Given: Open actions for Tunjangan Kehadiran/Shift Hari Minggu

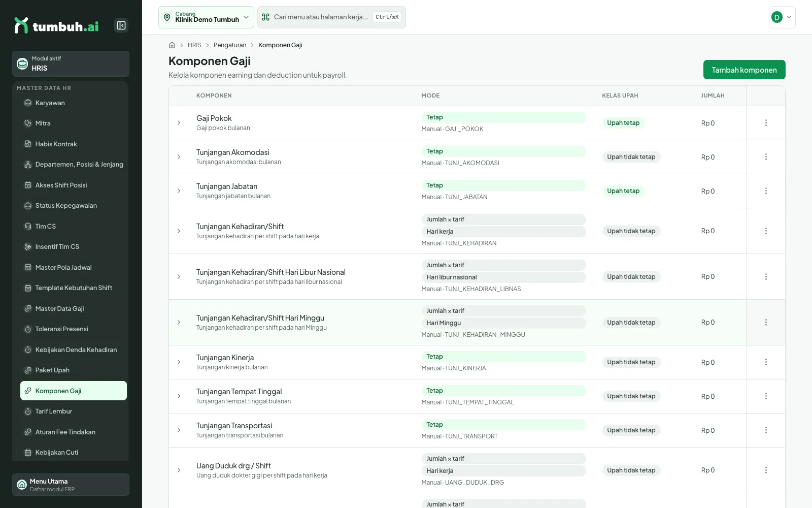Looking at the screenshot, I should click(x=766, y=323).
